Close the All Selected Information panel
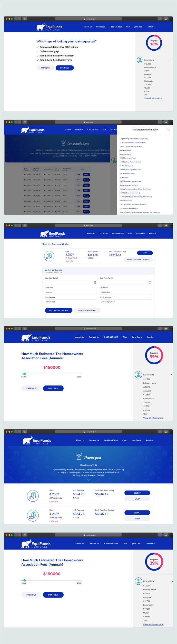 click(169, 130)
